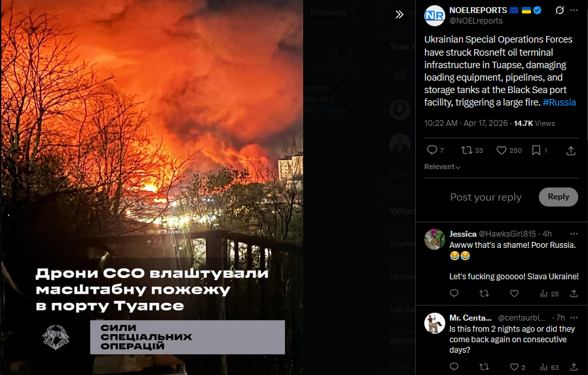Share the main post via upload icon

(x=571, y=151)
